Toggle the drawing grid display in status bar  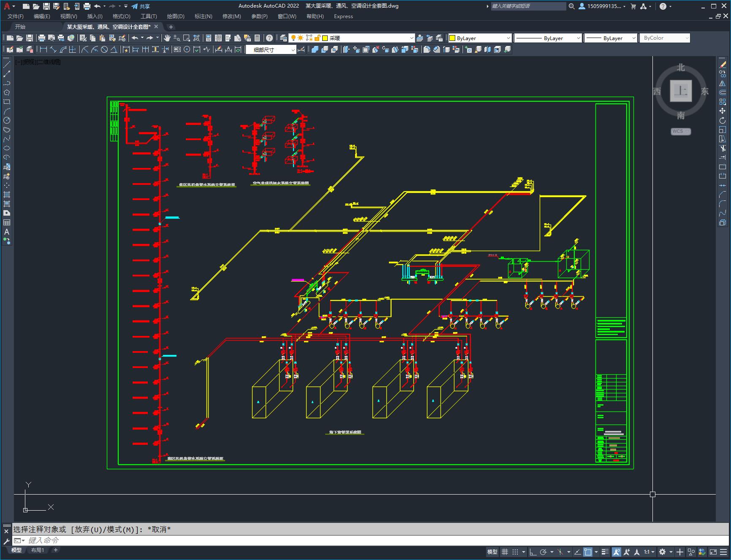click(505, 552)
